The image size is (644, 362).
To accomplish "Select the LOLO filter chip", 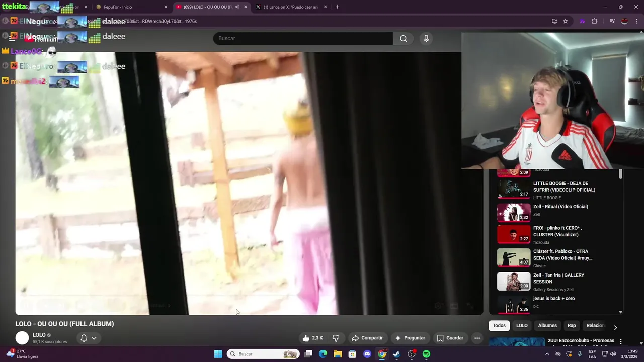I will point(522,325).
